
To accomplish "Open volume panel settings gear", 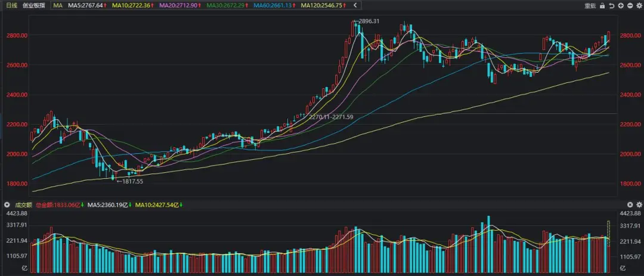I will [639, 204].
